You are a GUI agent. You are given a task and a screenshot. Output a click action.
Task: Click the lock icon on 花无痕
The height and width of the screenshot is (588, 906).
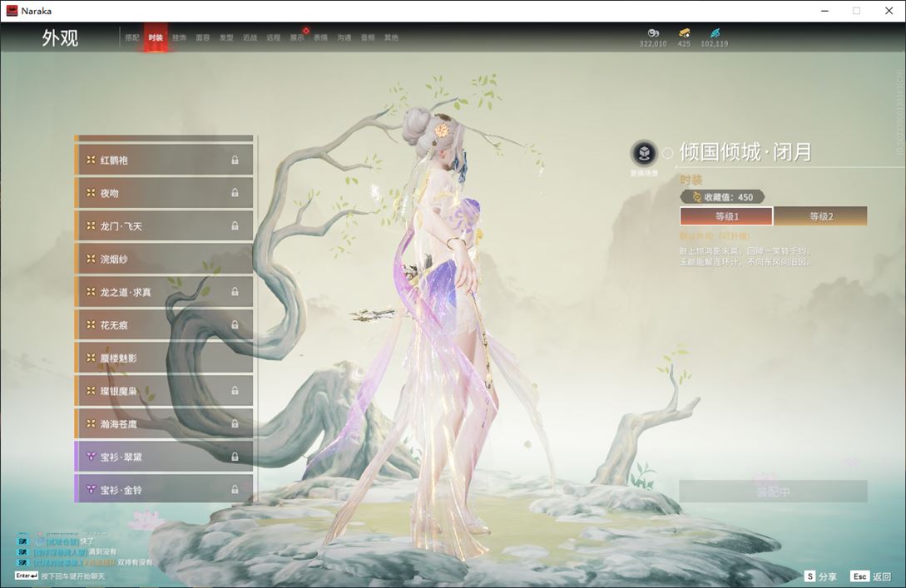[x=235, y=324]
